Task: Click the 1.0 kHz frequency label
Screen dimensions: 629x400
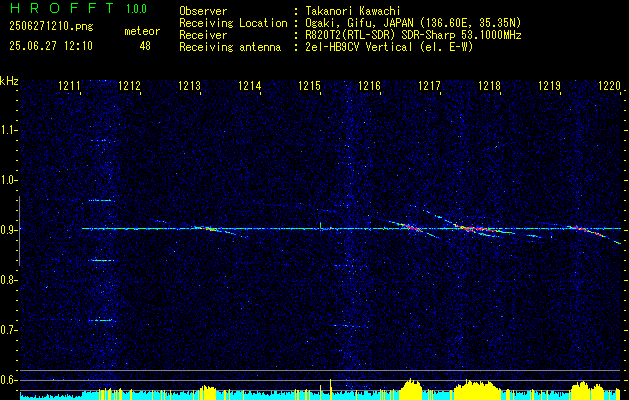Action: tap(8, 180)
